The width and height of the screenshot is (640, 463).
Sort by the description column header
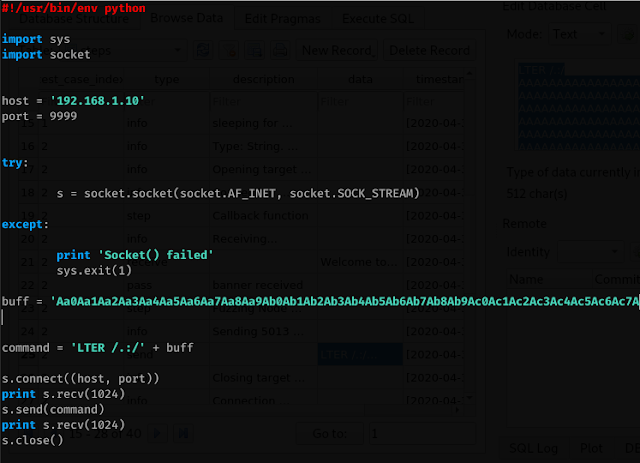tap(264, 79)
